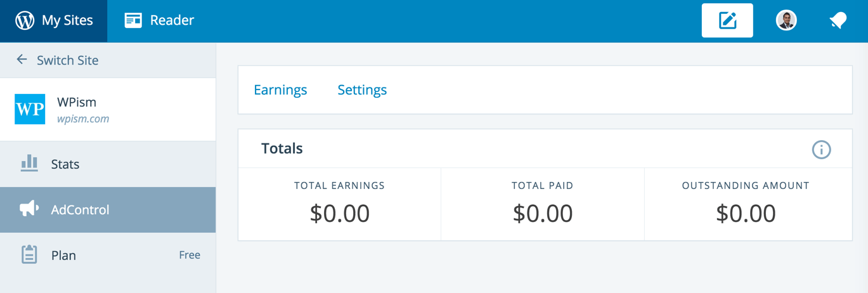Image resolution: width=868 pixels, height=293 pixels.
Task: Click the Free plan label
Action: coord(190,255)
